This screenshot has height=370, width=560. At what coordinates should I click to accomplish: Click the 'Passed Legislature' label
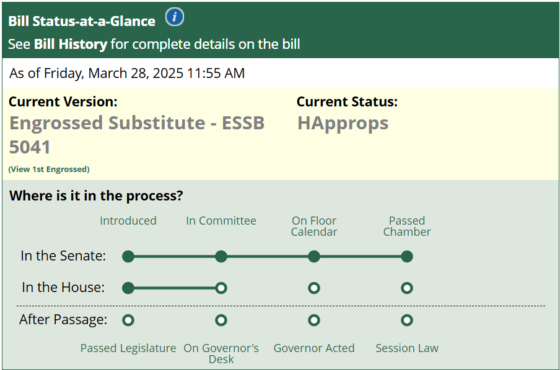pyautogui.click(x=128, y=348)
